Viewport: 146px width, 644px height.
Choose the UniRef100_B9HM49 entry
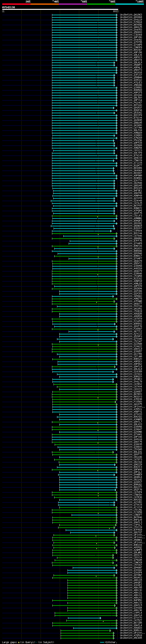click(131, 90)
